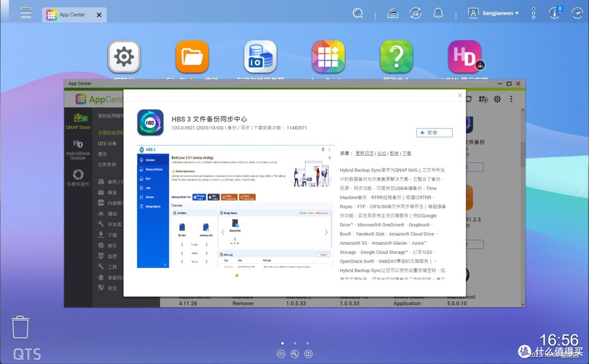
Task: Select the first desktop page dot
Action: coord(283,343)
